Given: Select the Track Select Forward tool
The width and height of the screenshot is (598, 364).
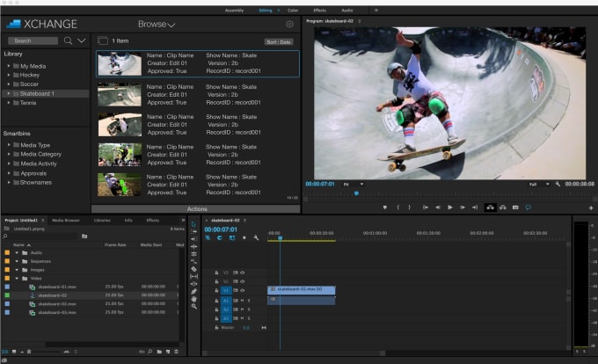Looking at the screenshot, I should click(x=193, y=231).
